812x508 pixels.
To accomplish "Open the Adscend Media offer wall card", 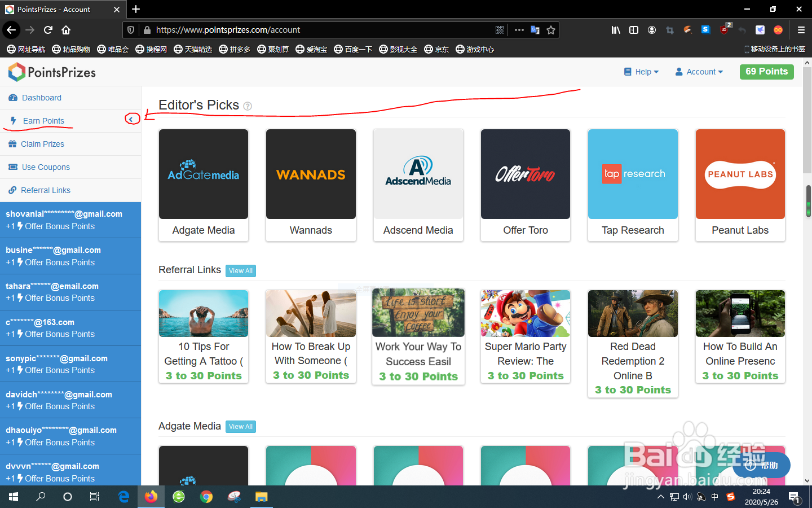I will (x=418, y=185).
